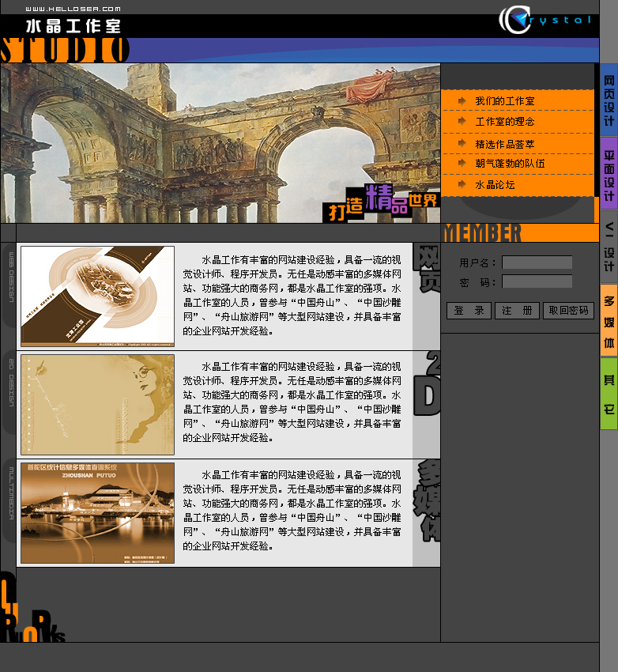618x672 pixels.
Task: Select the VI设计 side tab
Action: (x=609, y=247)
